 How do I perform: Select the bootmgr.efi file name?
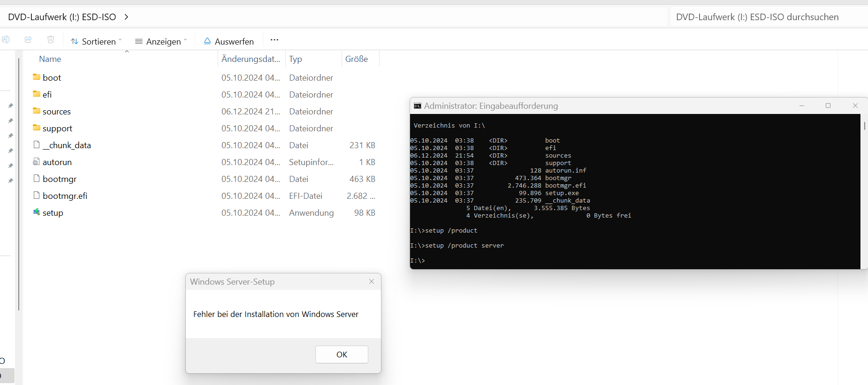coord(65,196)
